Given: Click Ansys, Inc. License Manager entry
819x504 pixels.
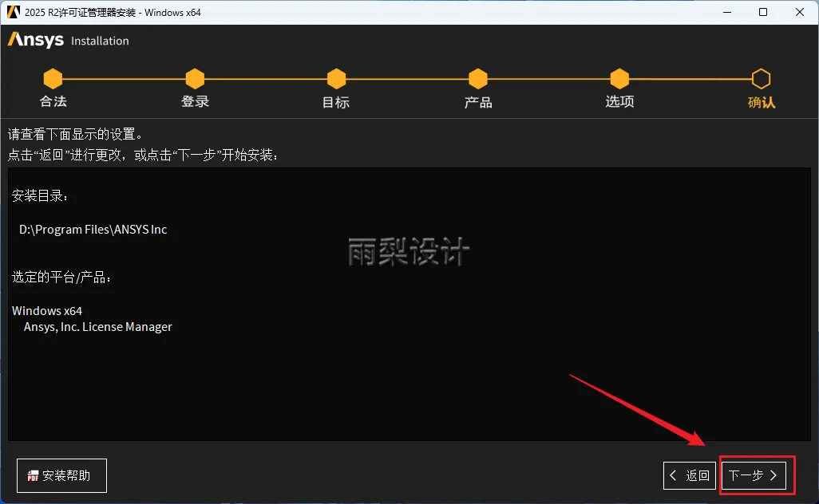Looking at the screenshot, I should 97,327.
